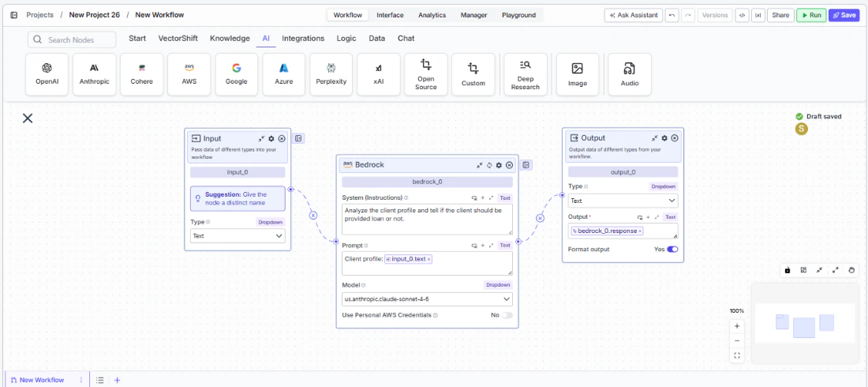868x387 pixels.
Task: Collapse the Bedrock node
Action: click(x=480, y=164)
